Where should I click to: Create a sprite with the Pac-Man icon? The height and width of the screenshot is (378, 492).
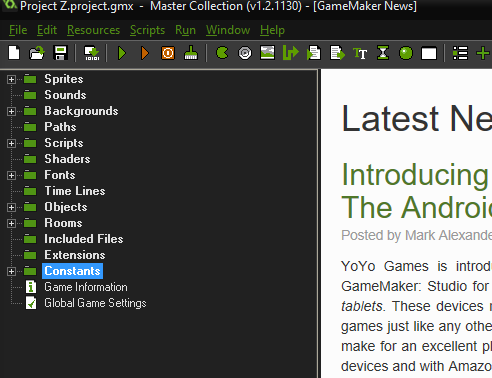tap(222, 53)
